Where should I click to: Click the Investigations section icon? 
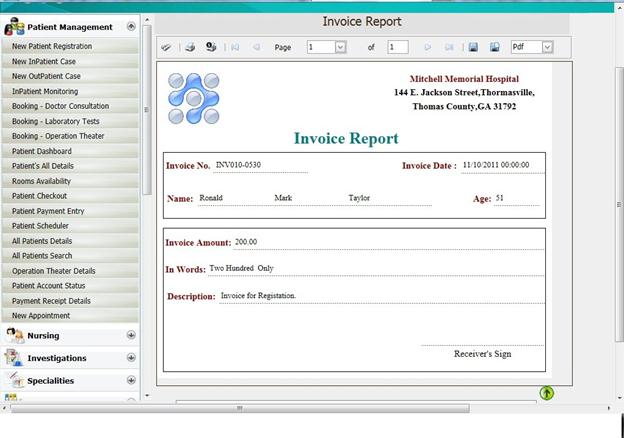point(14,358)
